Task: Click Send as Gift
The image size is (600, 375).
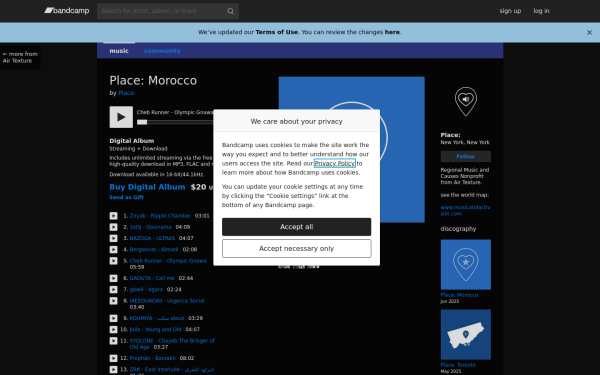Action: click(126, 197)
